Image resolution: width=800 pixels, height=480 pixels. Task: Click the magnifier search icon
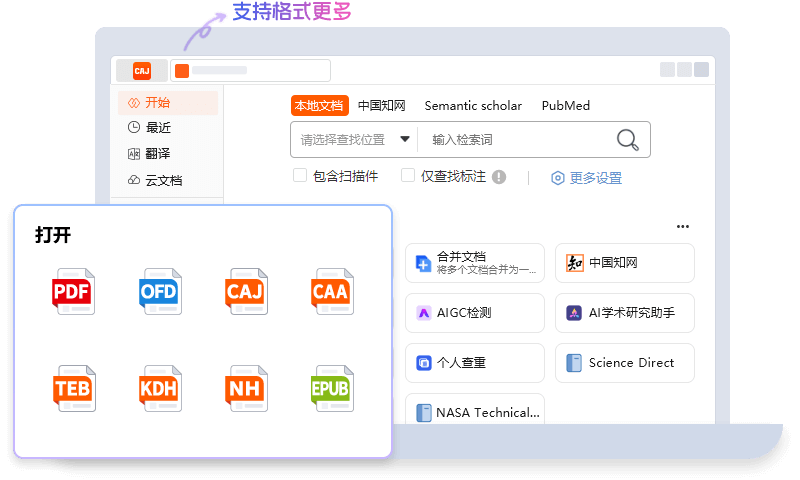(x=627, y=139)
